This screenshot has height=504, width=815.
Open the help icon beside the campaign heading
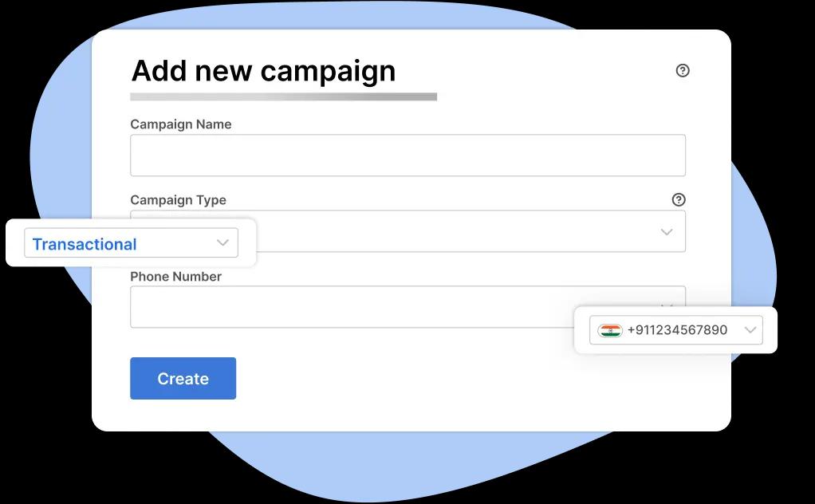[x=683, y=70]
